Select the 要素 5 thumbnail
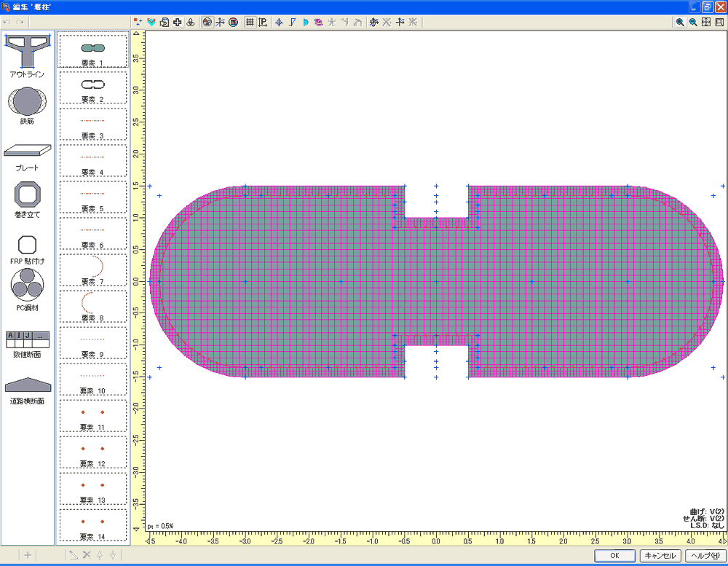The height and width of the screenshot is (566, 728). [93, 197]
